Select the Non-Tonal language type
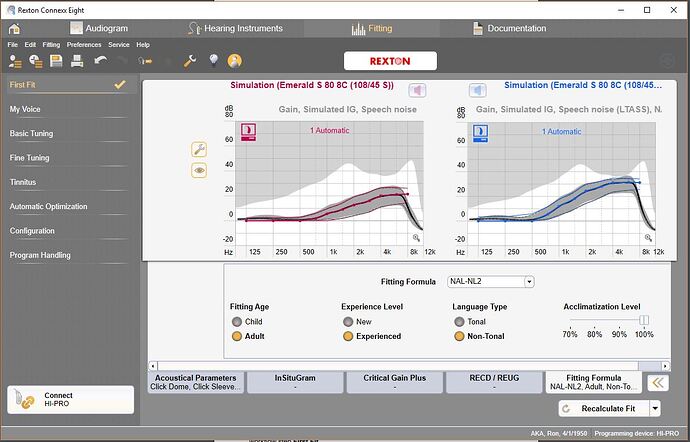Viewport: 690px width, 442px height. pyautogui.click(x=459, y=336)
